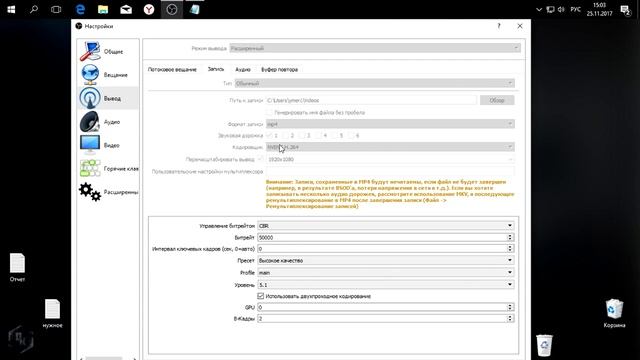
Task: Click the Битрейт stepper arrows
Action: pyautogui.click(x=510, y=237)
